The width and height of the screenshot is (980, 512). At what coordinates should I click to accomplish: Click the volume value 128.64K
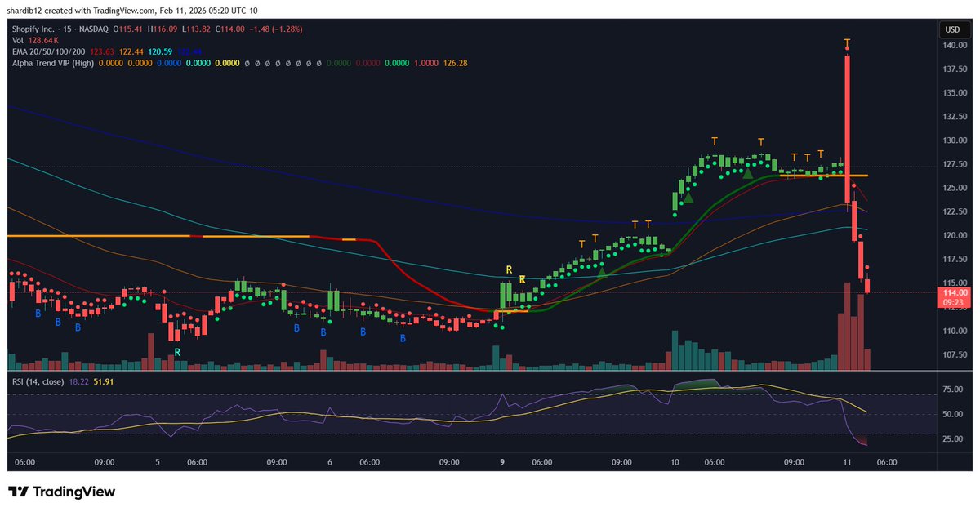pos(42,40)
